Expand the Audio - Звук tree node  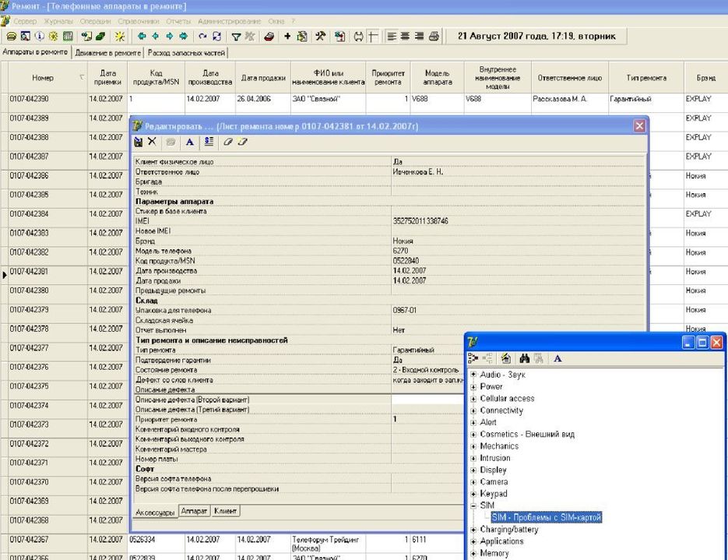473,375
